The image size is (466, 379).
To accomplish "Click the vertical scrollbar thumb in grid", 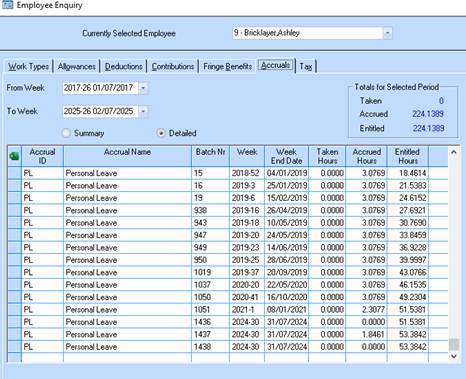I will pyautogui.click(x=454, y=344).
